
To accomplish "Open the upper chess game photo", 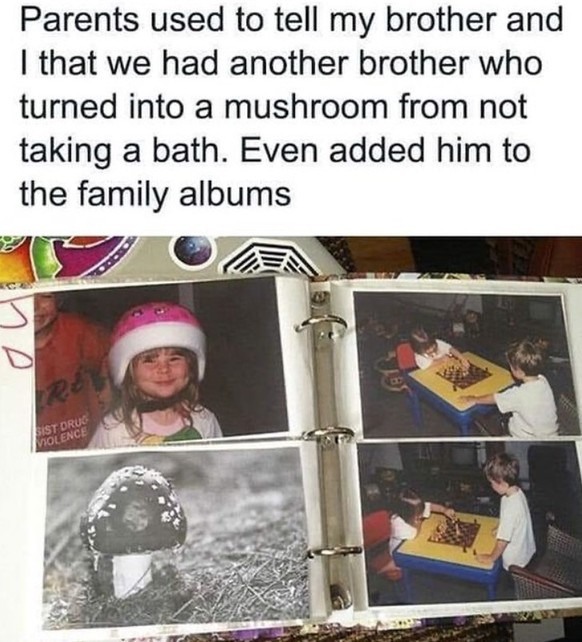I will pyautogui.click(x=466, y=364).
